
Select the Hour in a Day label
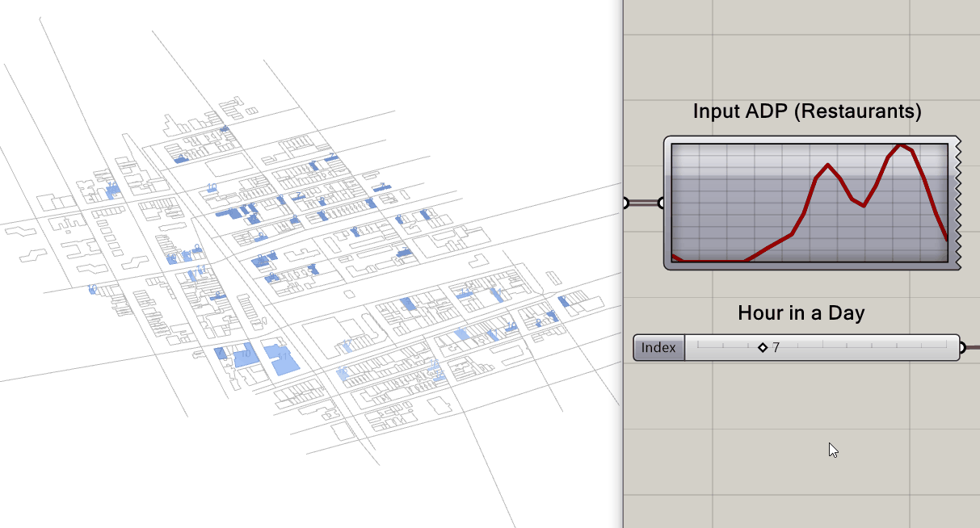coord(801,313)
